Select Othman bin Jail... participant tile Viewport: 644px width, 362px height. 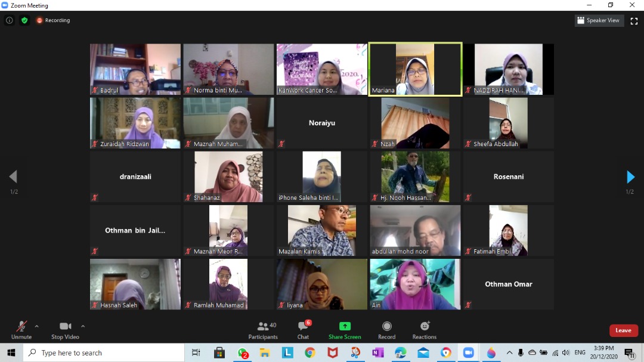click(135, 231)
